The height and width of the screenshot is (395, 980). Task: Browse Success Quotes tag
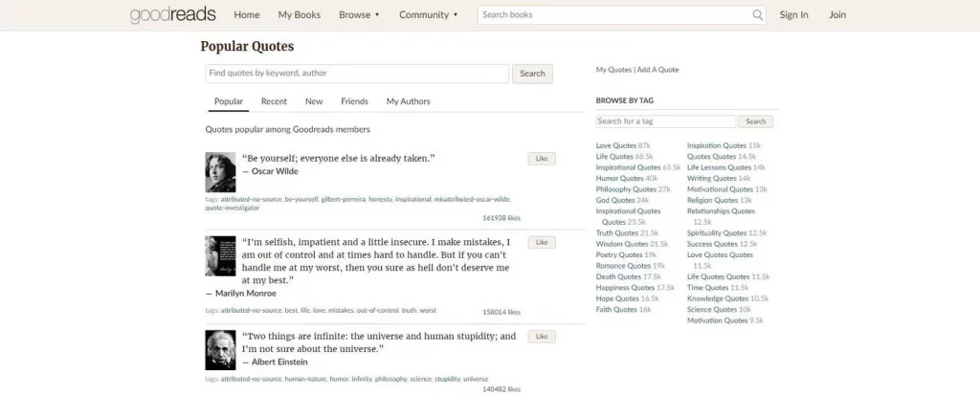tap(712, 244)
